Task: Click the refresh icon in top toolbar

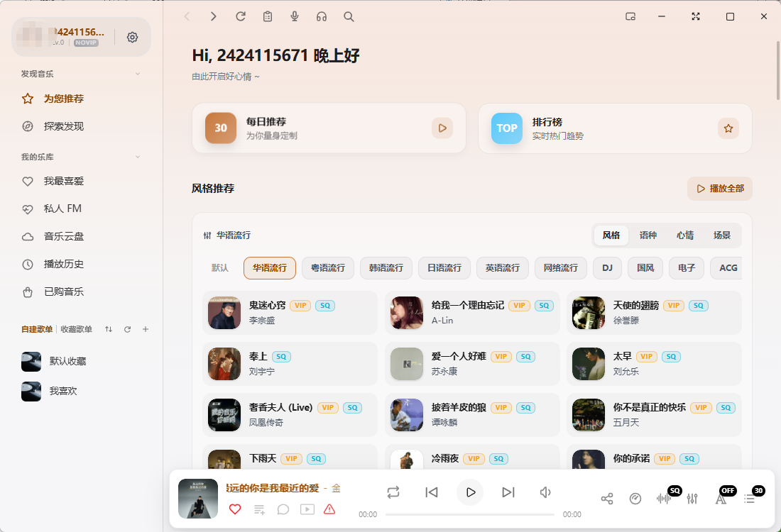Action: (x=241, y=16)
